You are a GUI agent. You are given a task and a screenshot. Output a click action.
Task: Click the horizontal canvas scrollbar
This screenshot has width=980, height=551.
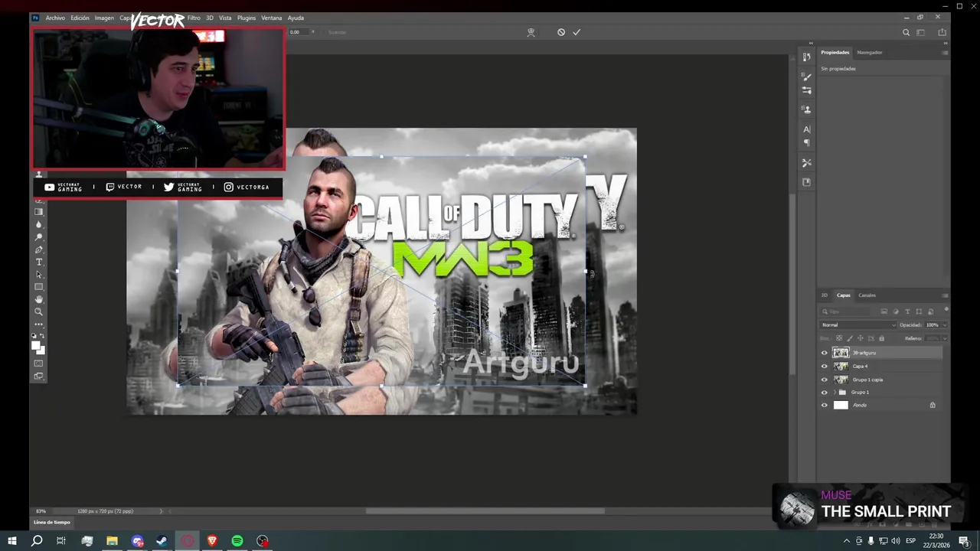pyautogui.click(x=485, y=511)
